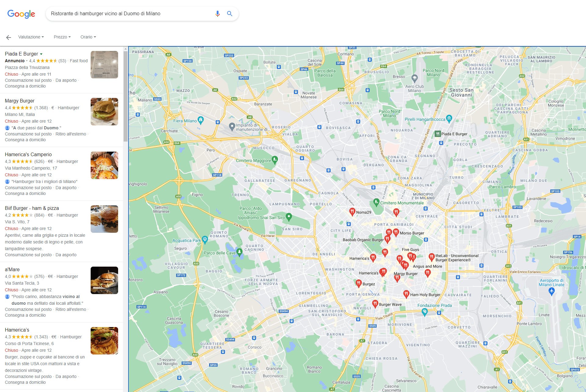Screen dimensions: 586x392
Task: Open the Hamerica's Camperio listing
Action: point(28,154)
